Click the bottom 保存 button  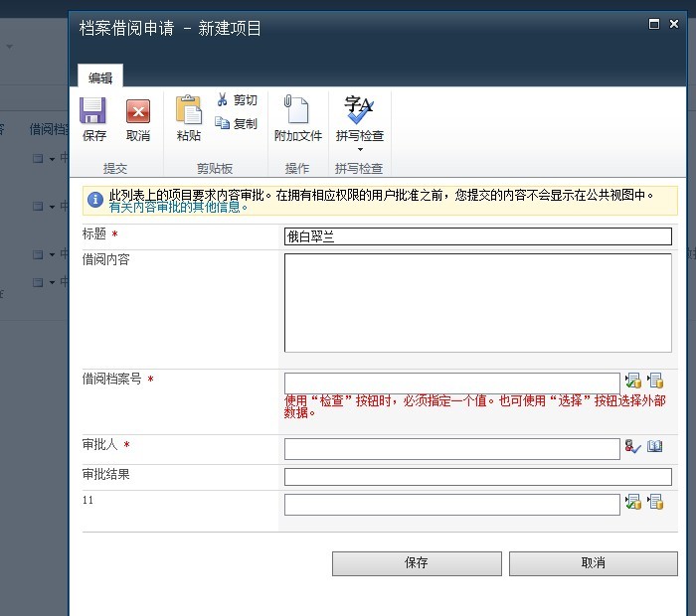point(417,563)
